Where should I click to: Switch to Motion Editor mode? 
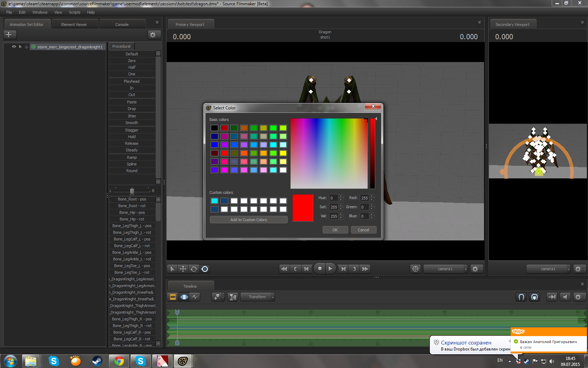click(x=184, y=297)
